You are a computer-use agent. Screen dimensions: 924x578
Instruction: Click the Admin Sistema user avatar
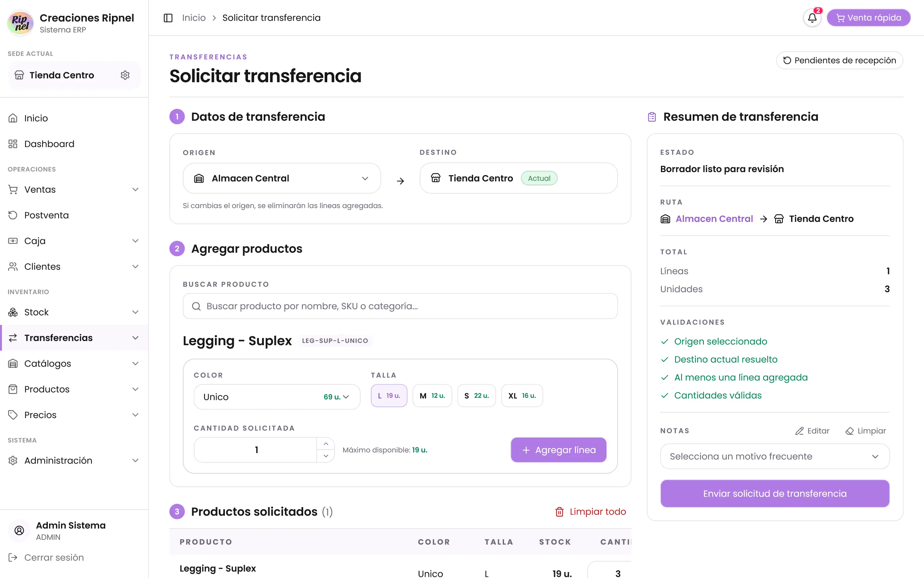(x=19, y=530)
